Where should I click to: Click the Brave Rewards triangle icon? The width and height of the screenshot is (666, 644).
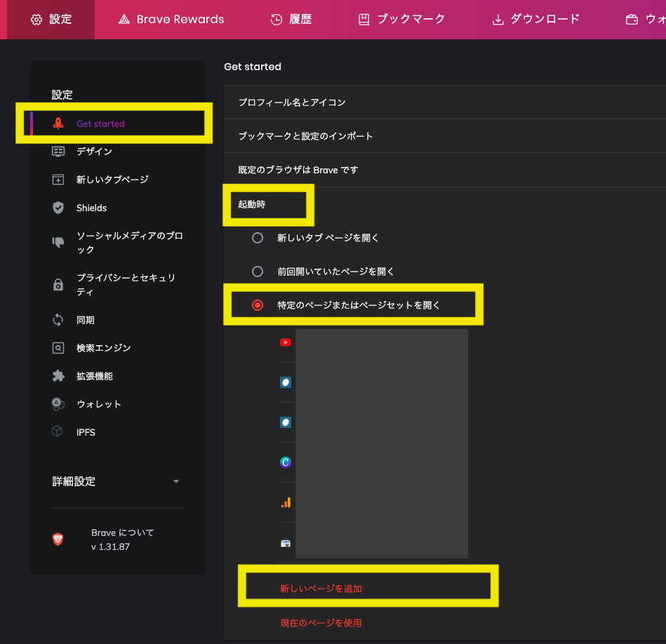click(x=124, y=20)
